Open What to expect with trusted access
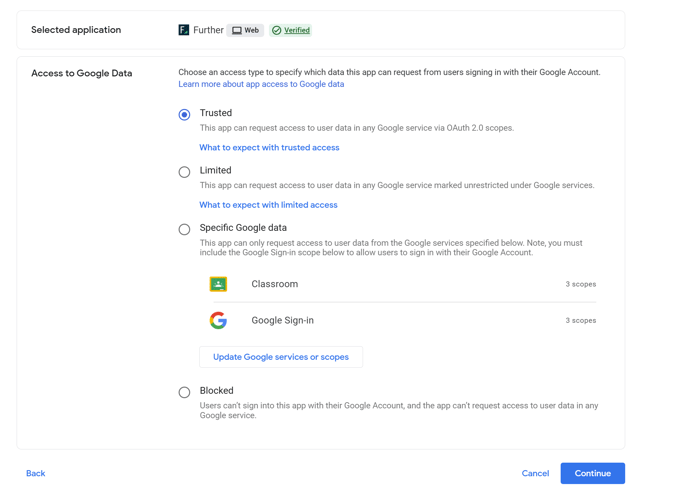 point(269,147)
